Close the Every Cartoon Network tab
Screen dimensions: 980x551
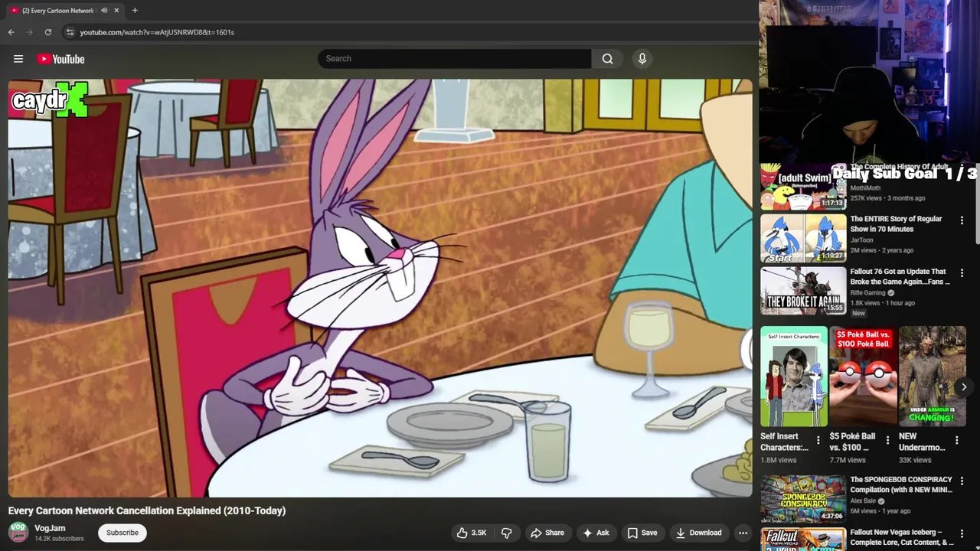(x=116, y=10)
